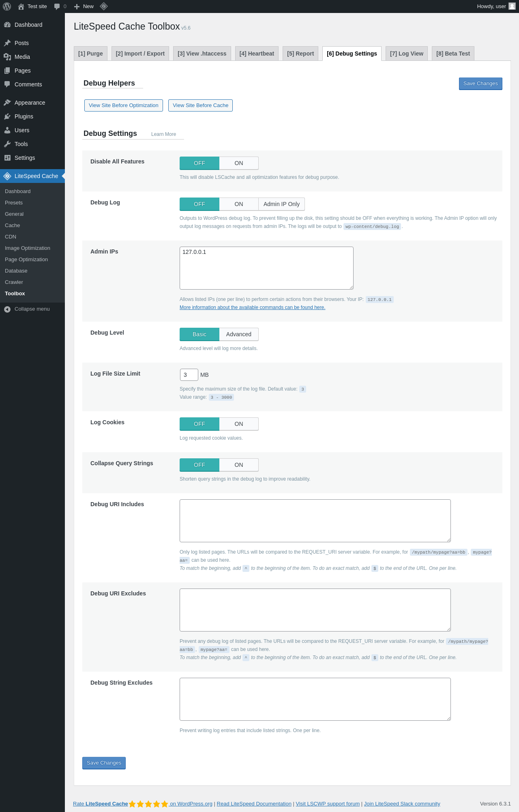Open the Crawler submenu item

pyautogui.click(x=14, y=282)
